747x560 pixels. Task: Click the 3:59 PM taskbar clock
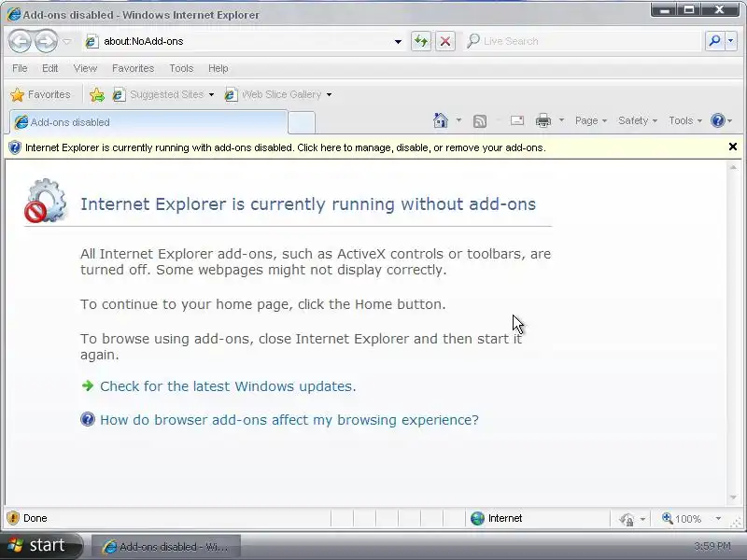[712, 546]
